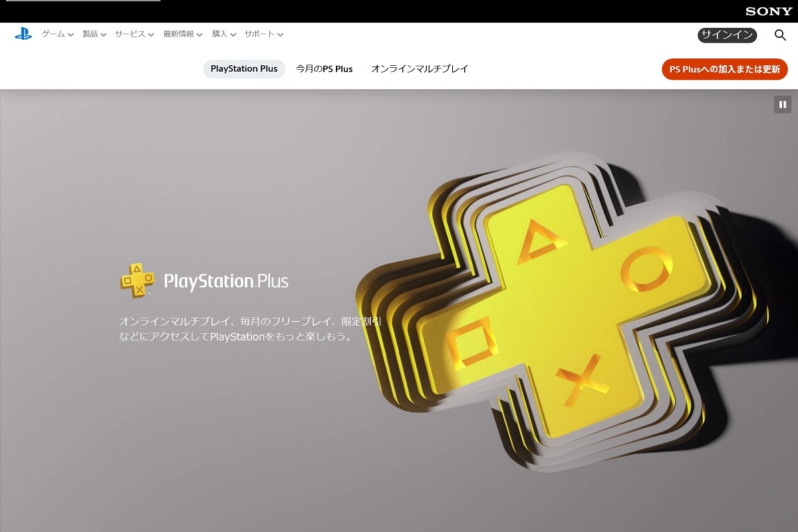Click the Sony logo
This screenshot has width=798, height=532.
[x=769, y=11]
